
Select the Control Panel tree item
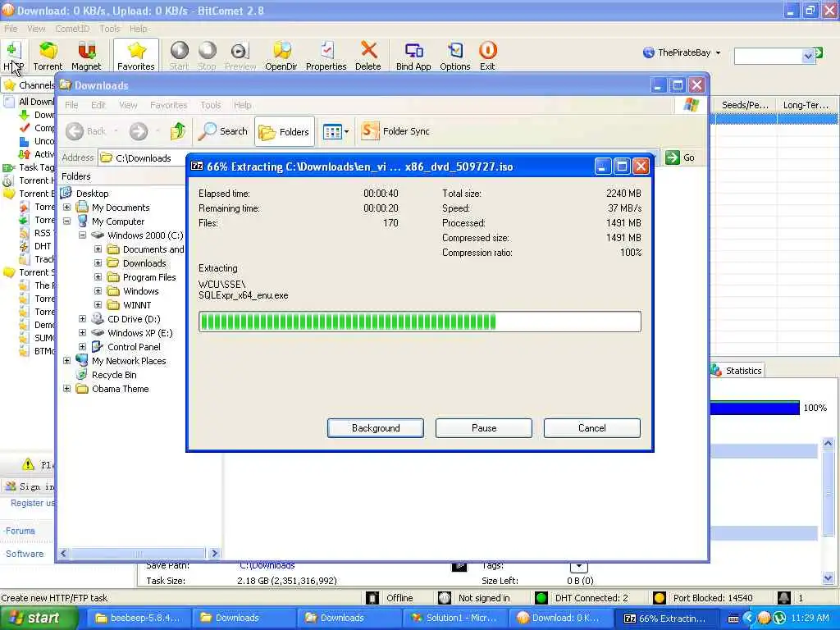pos(134,347)
